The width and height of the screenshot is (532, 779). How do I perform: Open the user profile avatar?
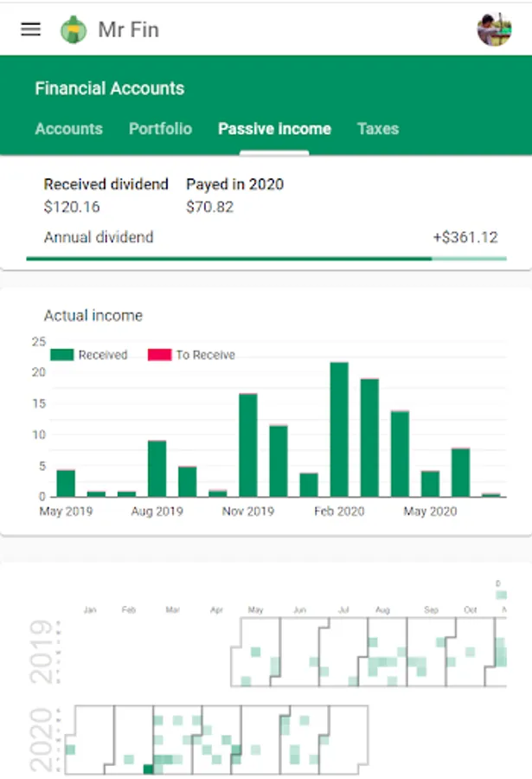(494, 29)
